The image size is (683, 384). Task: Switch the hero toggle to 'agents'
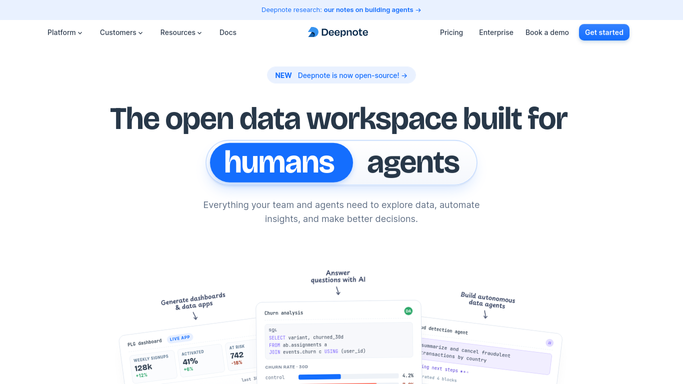point(413,162)
